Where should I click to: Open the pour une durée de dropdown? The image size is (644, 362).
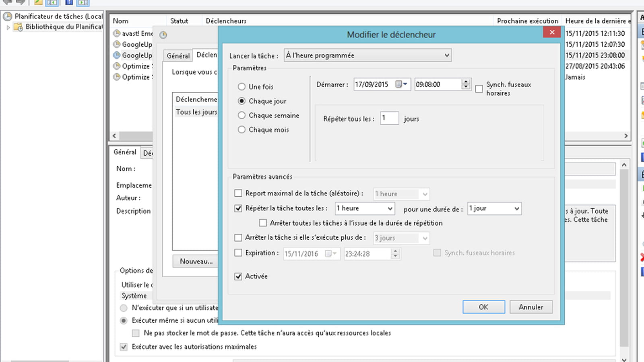[494, 208]
